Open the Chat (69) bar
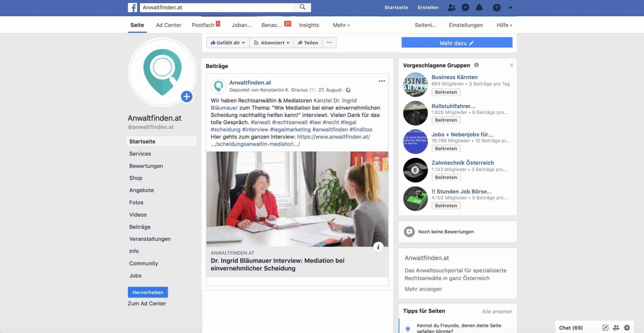Image resolution: width=644 pixels, height=333 pixels. tap(571, 328)
